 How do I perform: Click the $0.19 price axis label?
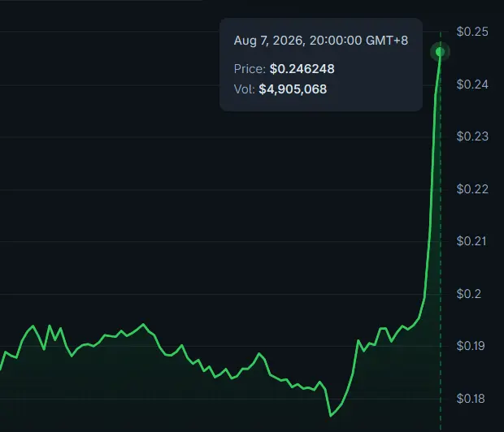[471, 346]
